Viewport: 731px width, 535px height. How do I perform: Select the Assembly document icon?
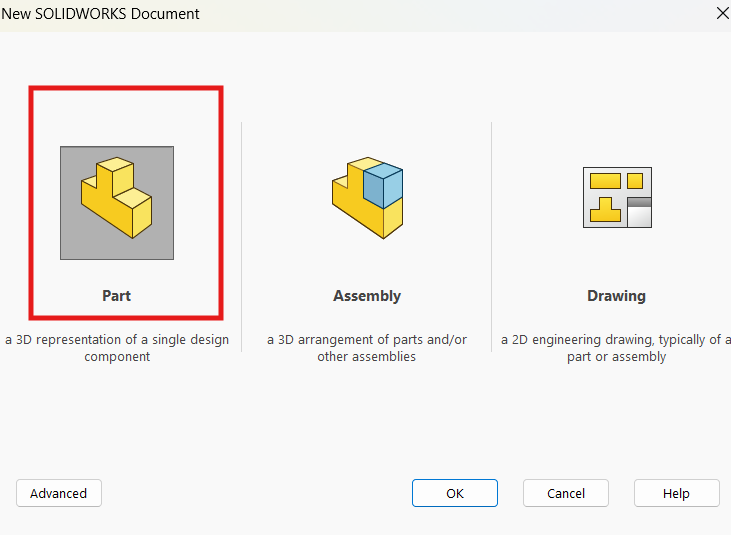click(367, 196)
